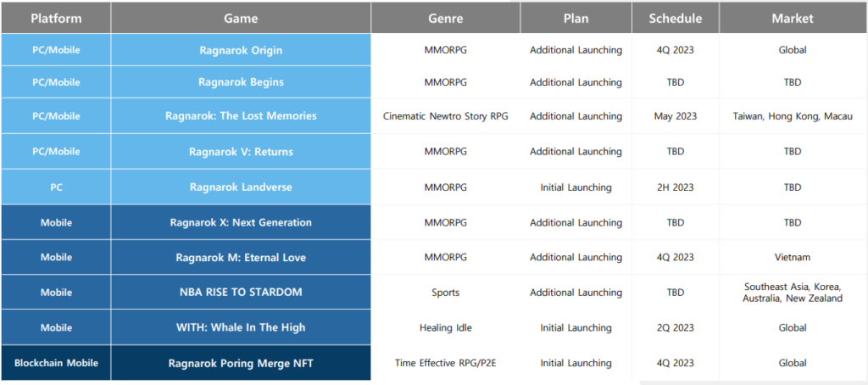Image resolution: width=868 pixels, height=385 pixels.
Task: Click the Market column header
Action: click(793, 18)
